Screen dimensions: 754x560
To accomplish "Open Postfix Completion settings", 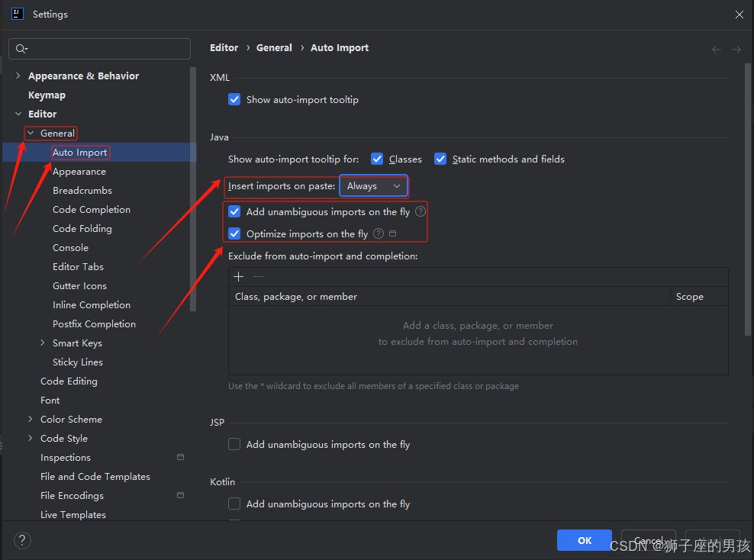I will tap(95, 324).
